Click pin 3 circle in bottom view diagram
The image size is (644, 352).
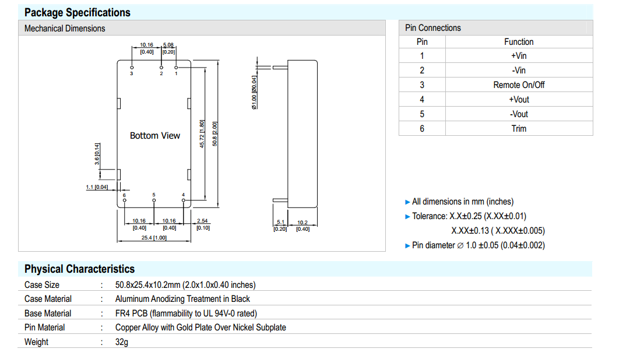(132, 68)
